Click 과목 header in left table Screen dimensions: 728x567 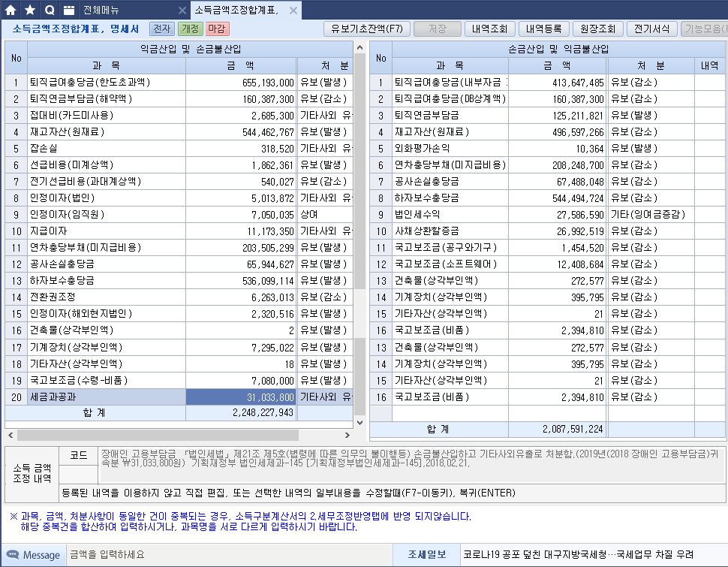[107, 65]
